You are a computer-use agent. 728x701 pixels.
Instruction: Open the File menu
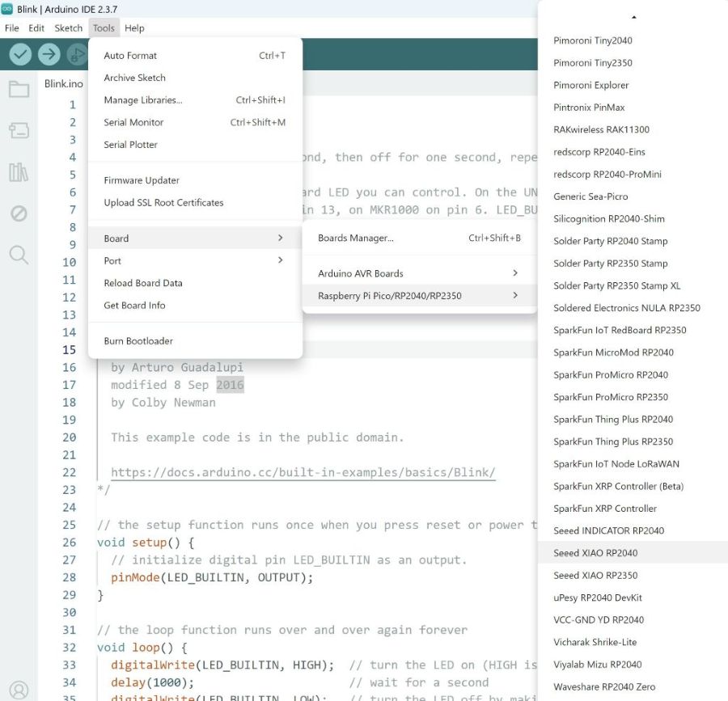pyautogui.click(x=11, y=27)
